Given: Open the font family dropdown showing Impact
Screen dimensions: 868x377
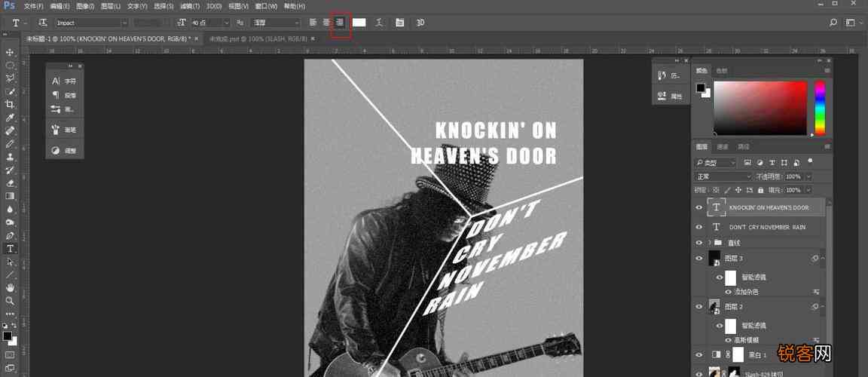Looking at the screenshot, I should pyautogui.click(x=92, y=23).
